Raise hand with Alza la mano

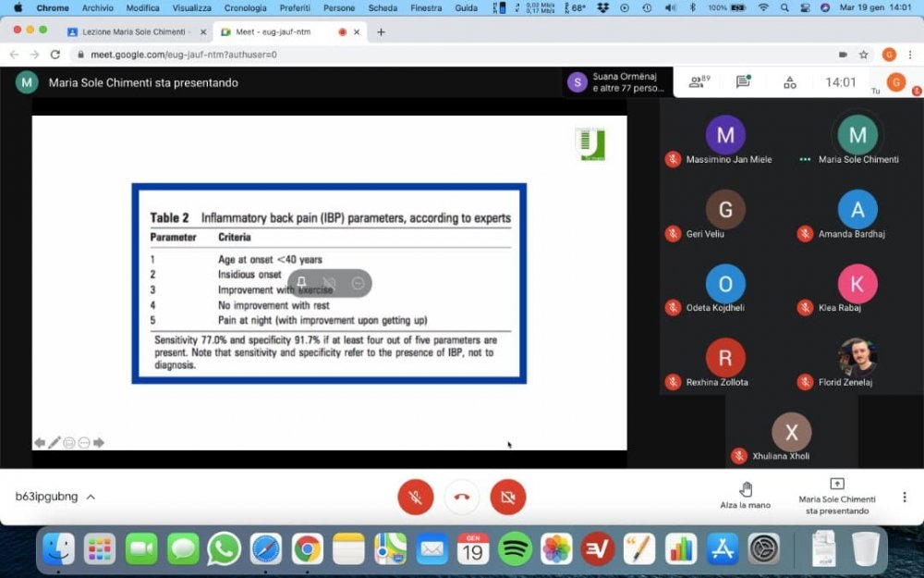[745, 496]
